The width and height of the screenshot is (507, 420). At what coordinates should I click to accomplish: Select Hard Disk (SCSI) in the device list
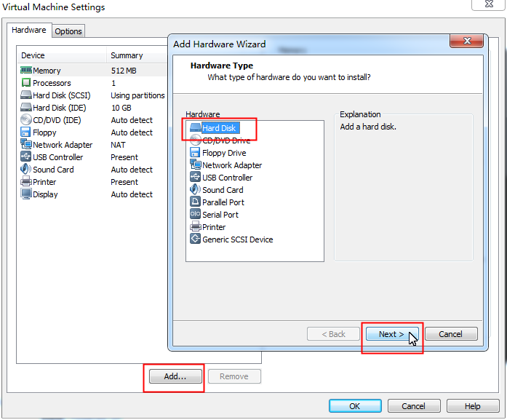pyautogui.click(x=63, y=95)
